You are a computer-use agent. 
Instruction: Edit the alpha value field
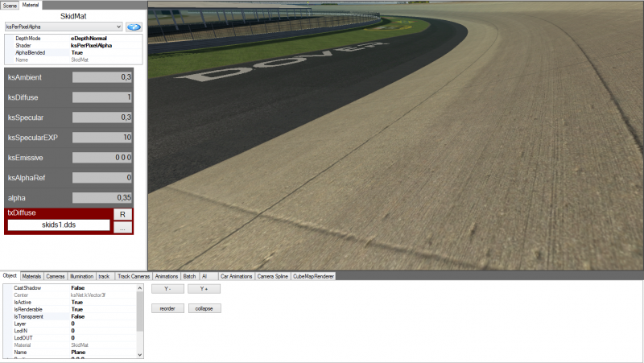(102, 198)
